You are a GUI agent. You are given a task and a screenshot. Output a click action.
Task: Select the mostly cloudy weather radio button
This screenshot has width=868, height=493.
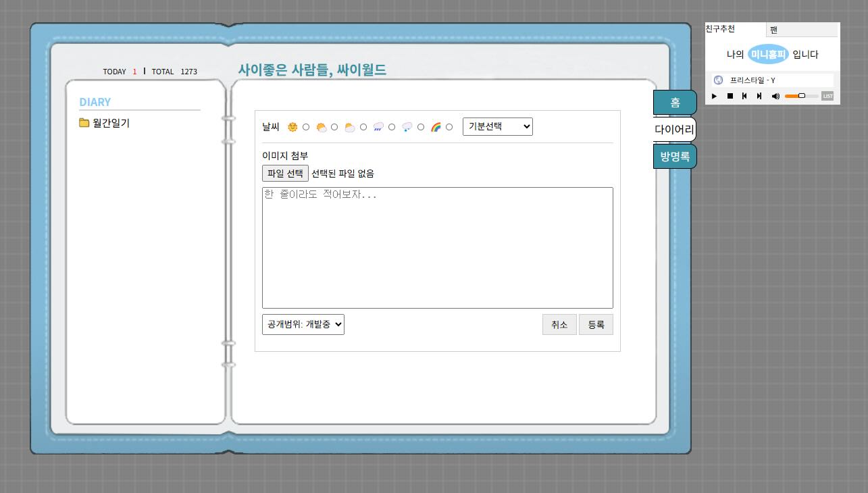[363, 127]
